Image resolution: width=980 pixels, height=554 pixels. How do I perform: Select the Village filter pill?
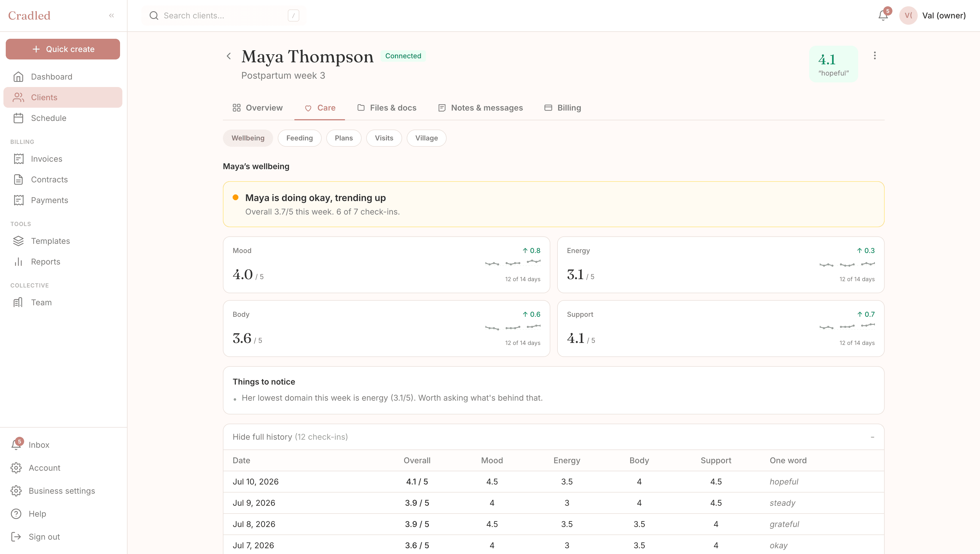point(427,138)
